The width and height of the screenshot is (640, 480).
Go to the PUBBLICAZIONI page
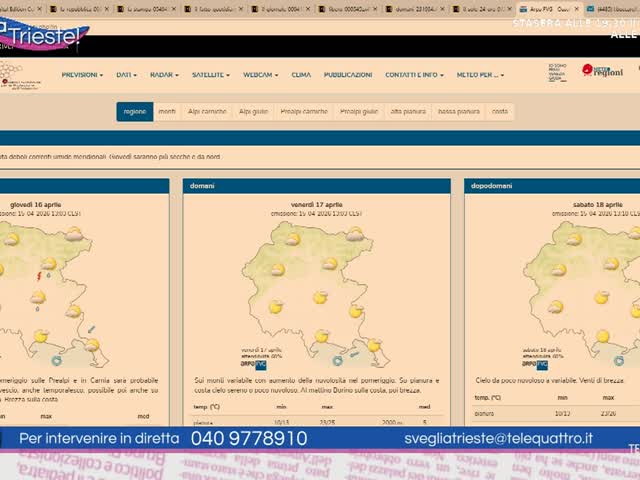(x=348, y=75)
